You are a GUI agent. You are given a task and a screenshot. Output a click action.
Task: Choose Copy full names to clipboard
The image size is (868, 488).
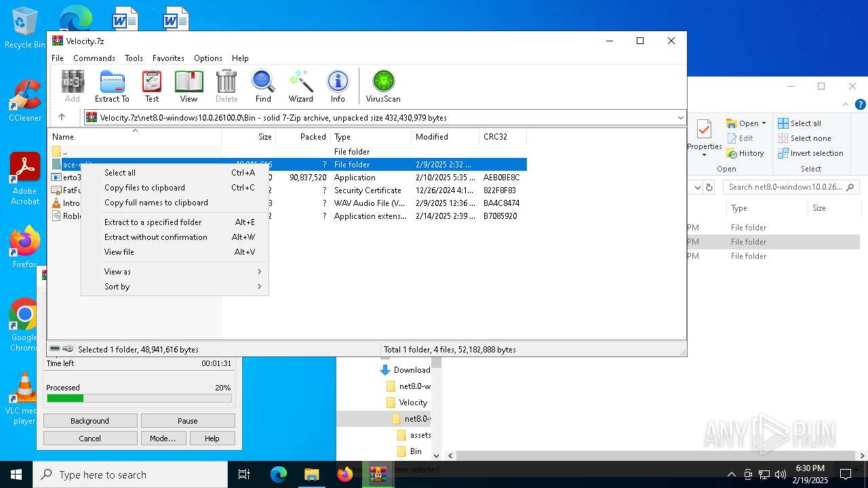[x=175, y=203]
